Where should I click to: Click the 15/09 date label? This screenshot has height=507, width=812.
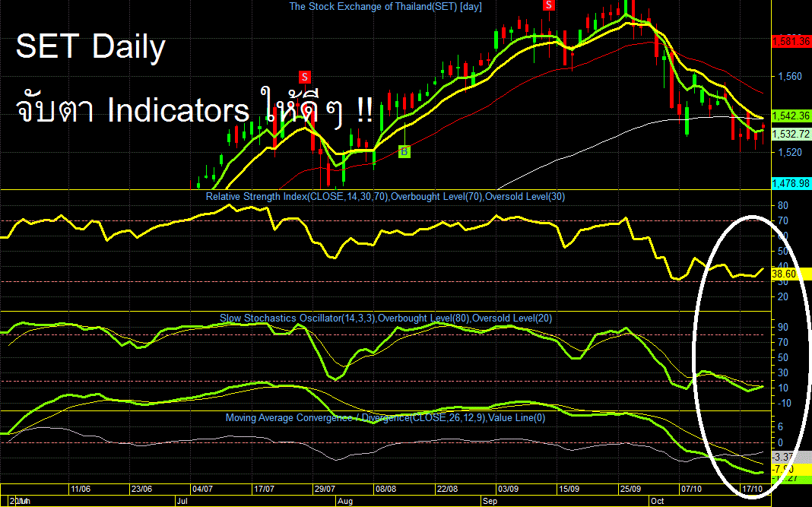click(x=569, y=489)
